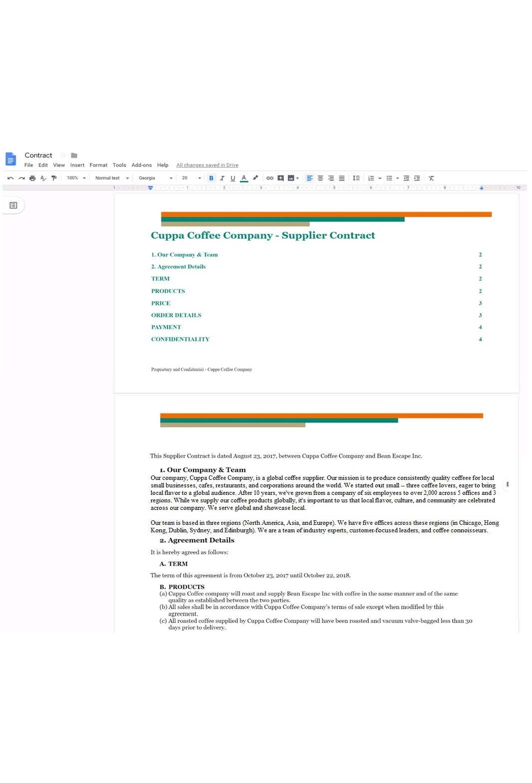Center align the text

[x=320, y=178]
